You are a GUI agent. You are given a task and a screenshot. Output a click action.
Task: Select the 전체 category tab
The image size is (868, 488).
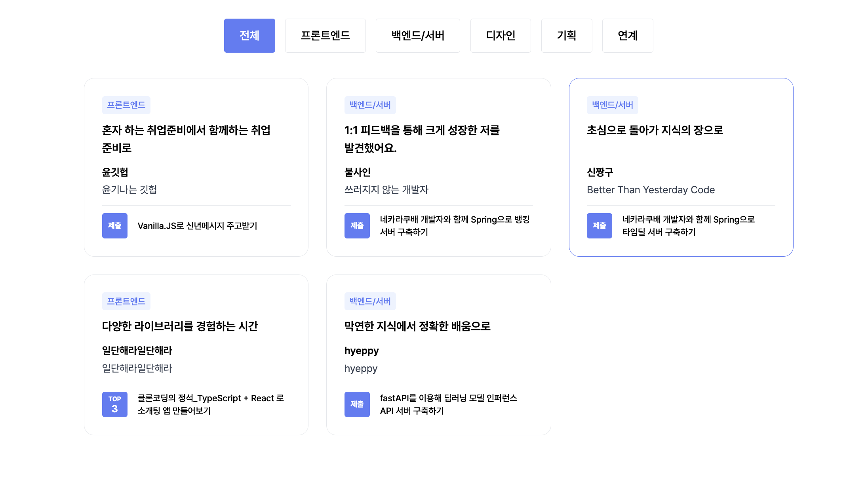[249, 36]
